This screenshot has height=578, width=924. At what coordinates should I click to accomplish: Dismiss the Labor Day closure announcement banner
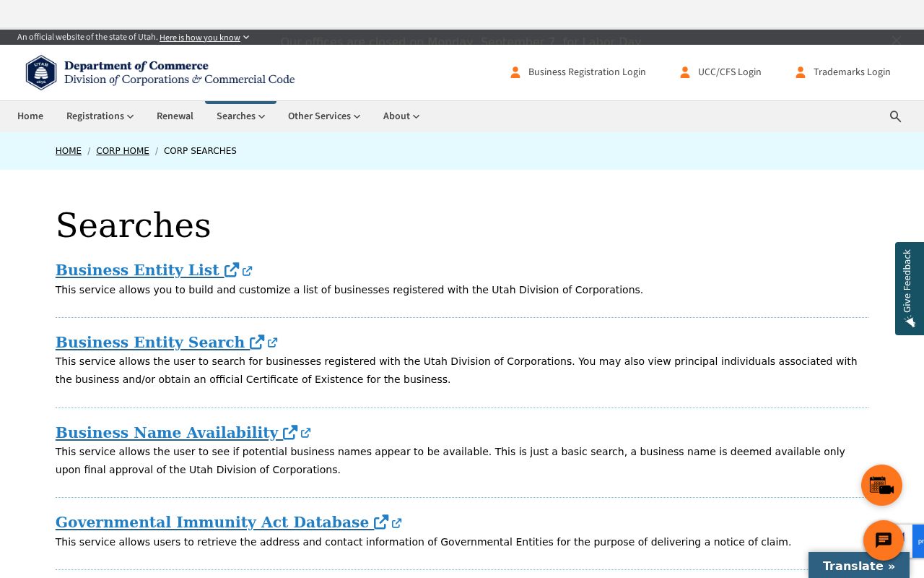click(x=896, y=40)
